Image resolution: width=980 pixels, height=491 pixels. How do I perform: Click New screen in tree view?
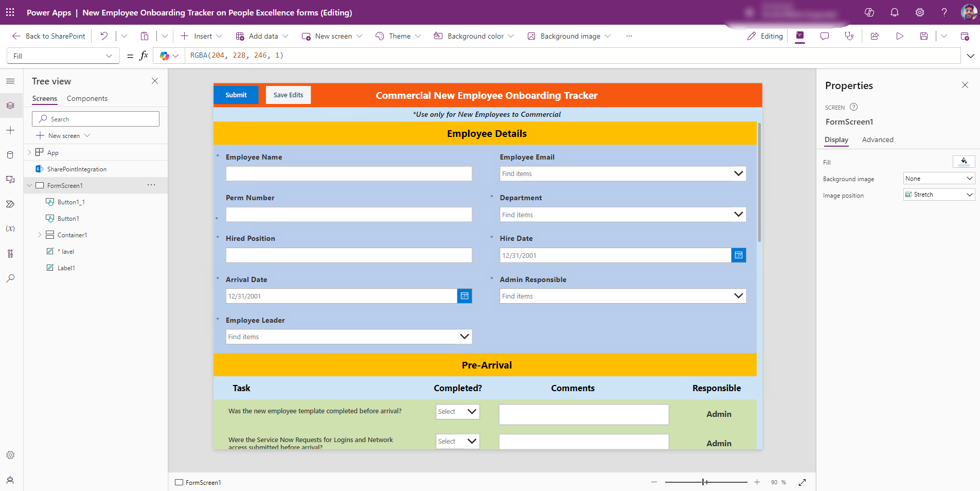point(63,135)
